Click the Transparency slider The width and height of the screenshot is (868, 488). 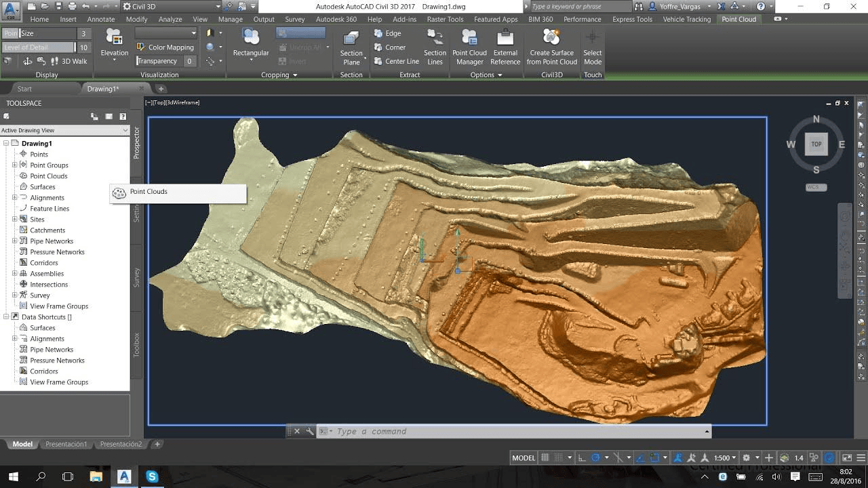[159, 61]
